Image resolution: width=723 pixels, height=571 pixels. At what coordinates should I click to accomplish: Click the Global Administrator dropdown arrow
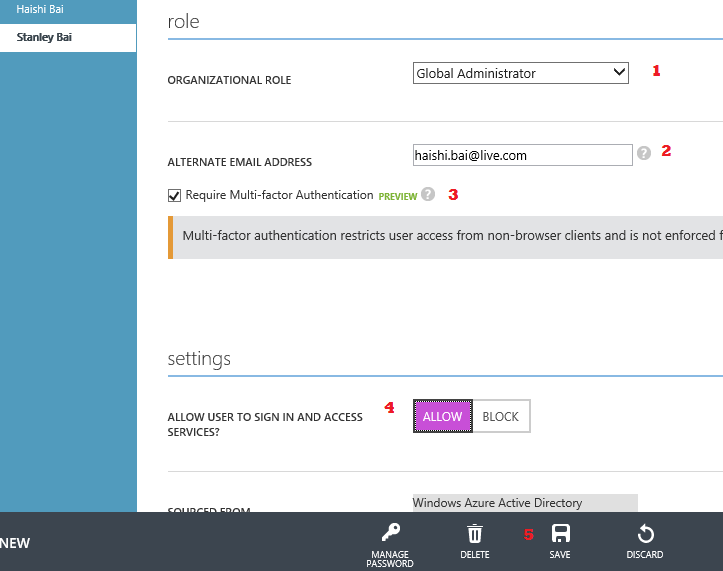click(619, 72)
